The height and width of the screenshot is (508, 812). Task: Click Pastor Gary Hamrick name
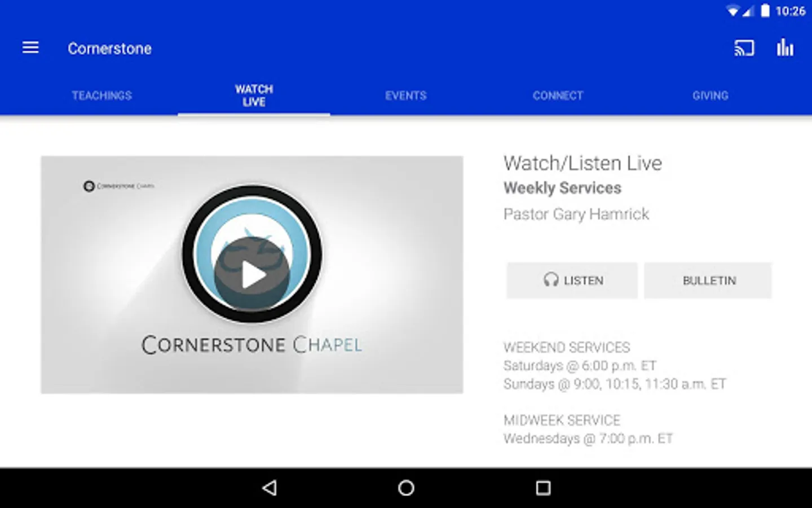pyautogui.click(x=576, y=214)
